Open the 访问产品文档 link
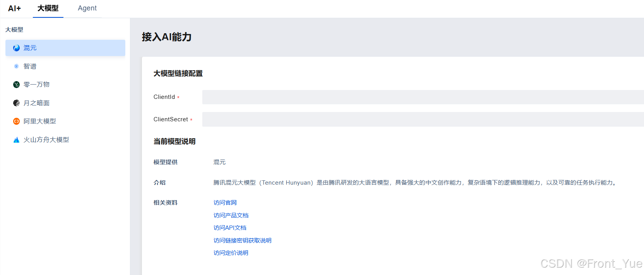This screenshot has height=275, width=644. click(x=231, y=216)
